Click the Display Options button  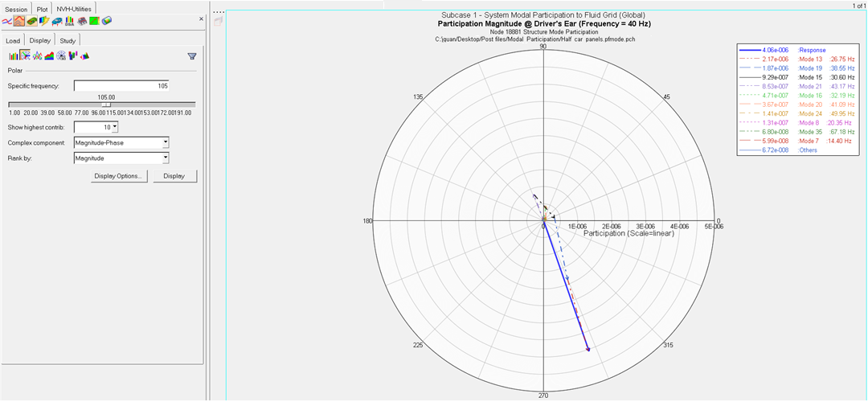(118, 176)
